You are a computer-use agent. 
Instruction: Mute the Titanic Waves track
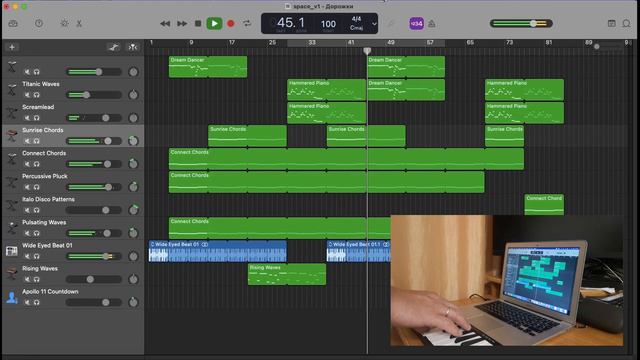coord(27,95)
